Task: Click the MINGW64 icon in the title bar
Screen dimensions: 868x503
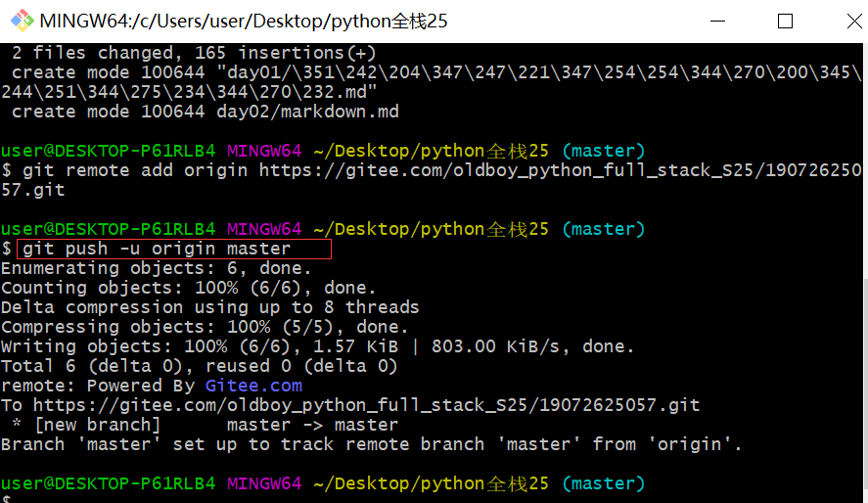Action: 20,21
